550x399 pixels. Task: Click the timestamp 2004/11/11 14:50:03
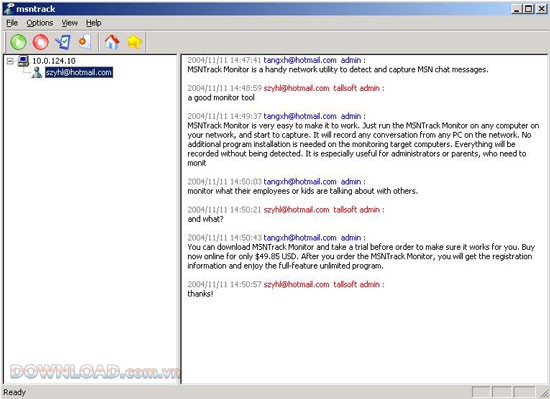224,182
